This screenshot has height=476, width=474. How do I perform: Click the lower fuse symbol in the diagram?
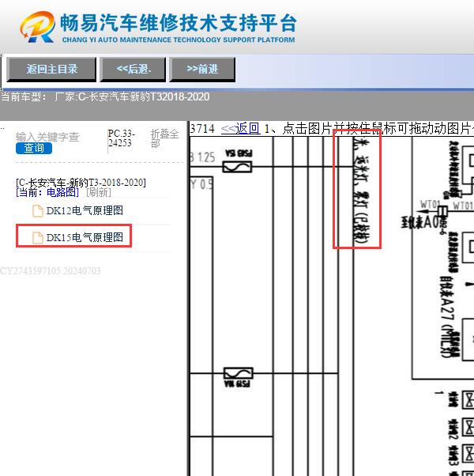click(x=238, y=373)
